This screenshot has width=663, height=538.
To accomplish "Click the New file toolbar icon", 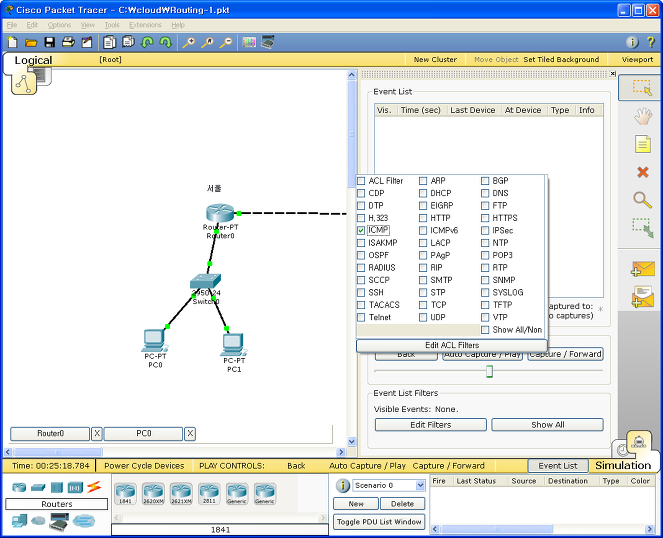I will point(13,42).
